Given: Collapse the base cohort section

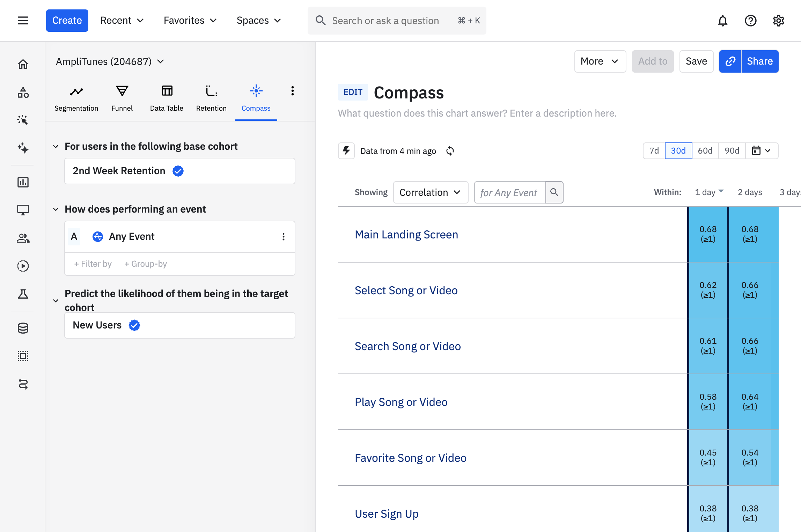Looking at the screenshot, I should point(56,146).
